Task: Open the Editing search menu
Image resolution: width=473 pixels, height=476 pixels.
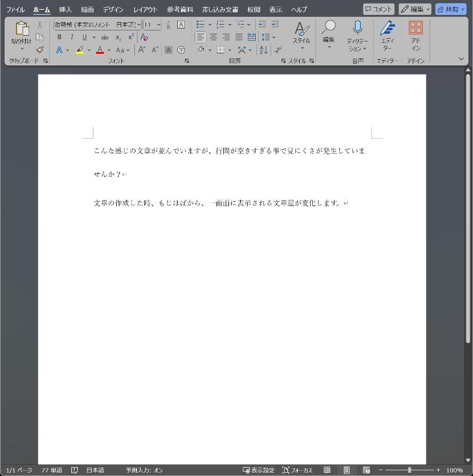Action: (329, 35)
